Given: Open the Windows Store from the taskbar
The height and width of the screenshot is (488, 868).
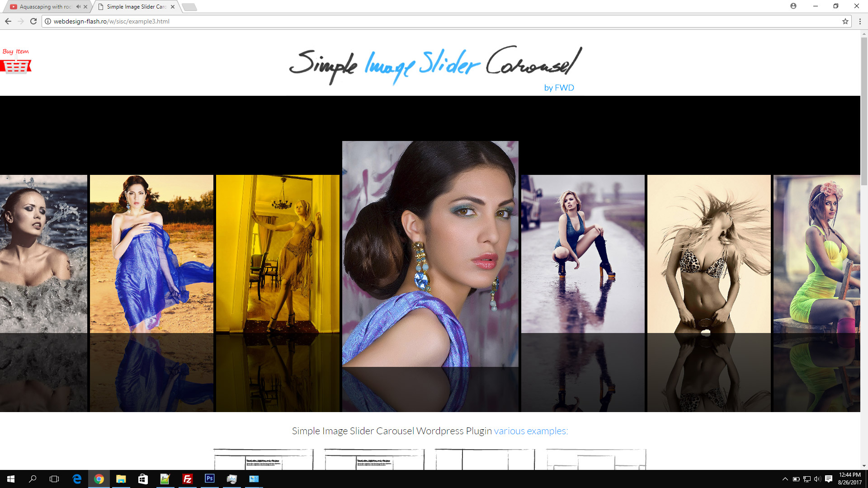Looking at the screenshot, I should point(143,479).
